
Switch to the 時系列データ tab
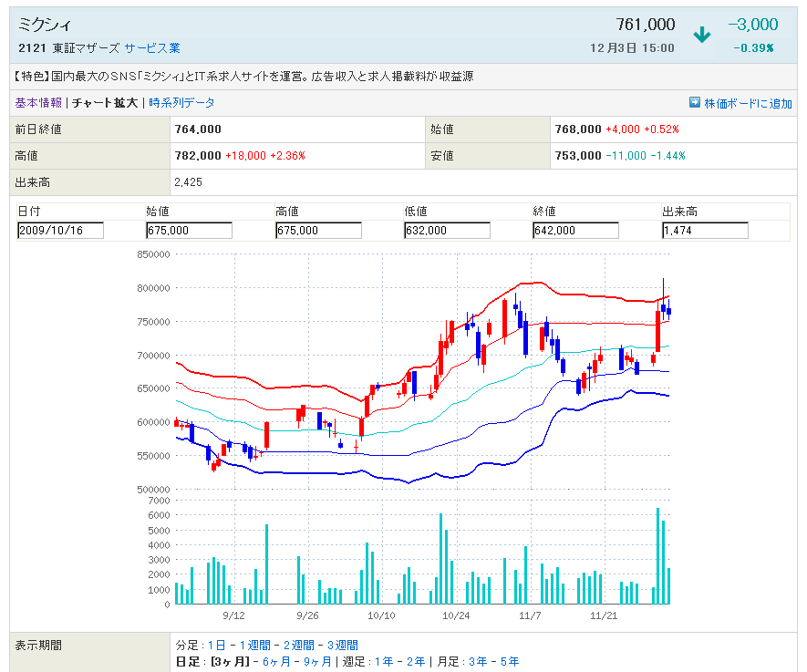coord(181,103)
